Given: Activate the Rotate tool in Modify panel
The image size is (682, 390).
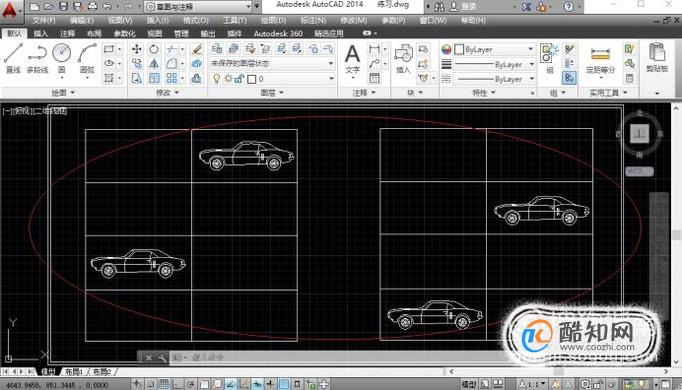Looking at the screenshot, I should click(x=154, y=49).
